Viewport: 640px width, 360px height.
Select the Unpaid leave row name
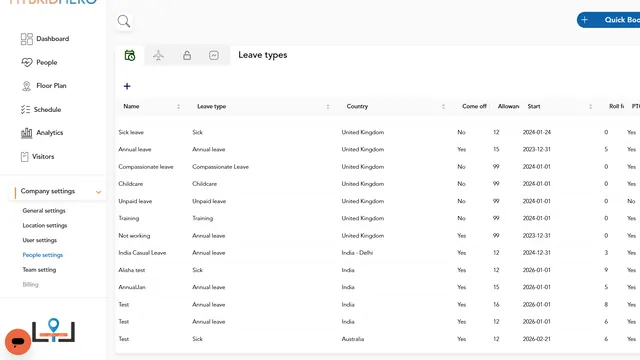135,201
